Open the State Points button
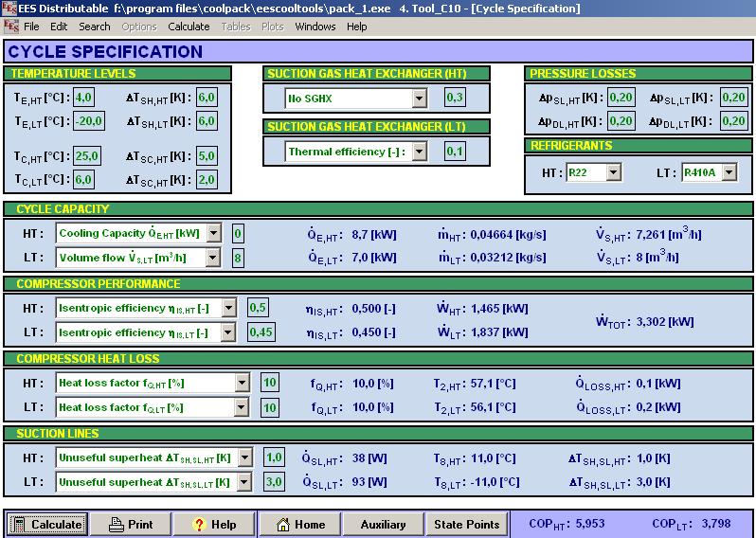The height and width of the screenshot is (538, 756). tap(466, 525)
